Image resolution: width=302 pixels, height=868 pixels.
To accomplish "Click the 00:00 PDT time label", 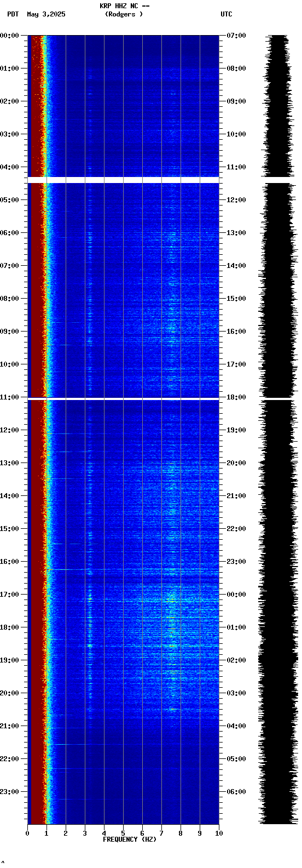I will (10, 36).
